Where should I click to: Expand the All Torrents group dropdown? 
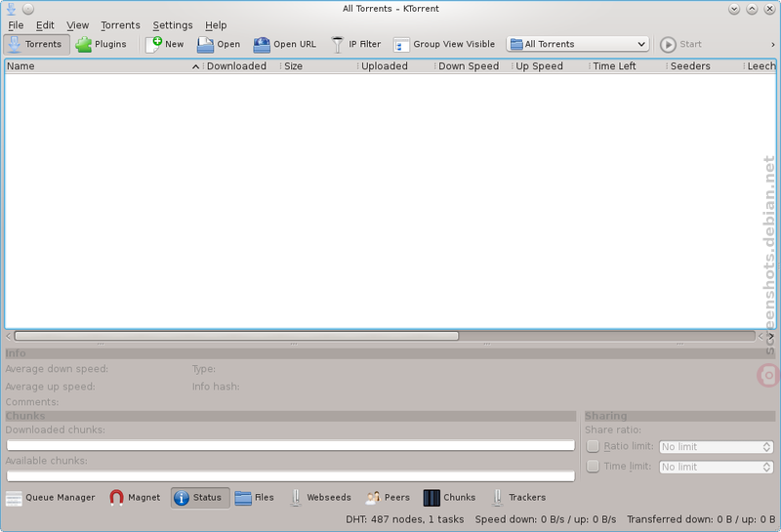click(578, 44)
